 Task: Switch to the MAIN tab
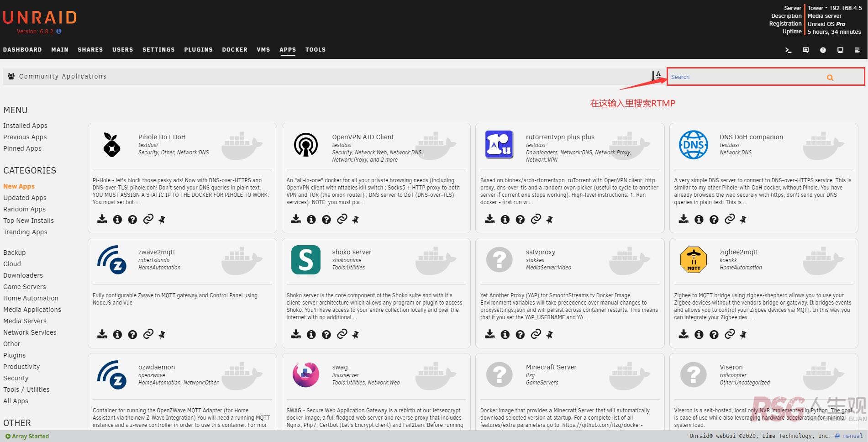click(60, 50)
